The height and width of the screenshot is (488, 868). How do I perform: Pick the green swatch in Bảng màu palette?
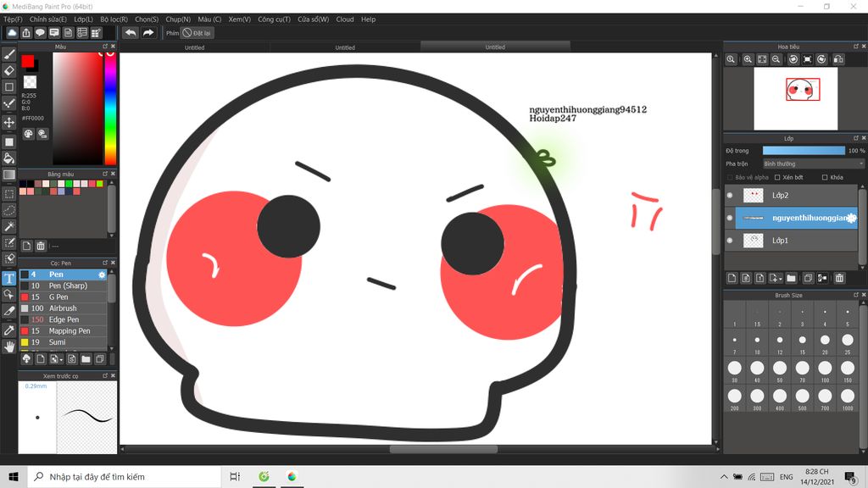69,184
